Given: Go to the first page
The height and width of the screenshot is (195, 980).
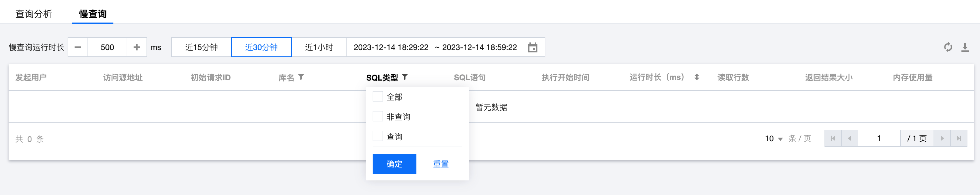Looking at the screenshot, I should (x=833, y=138).
